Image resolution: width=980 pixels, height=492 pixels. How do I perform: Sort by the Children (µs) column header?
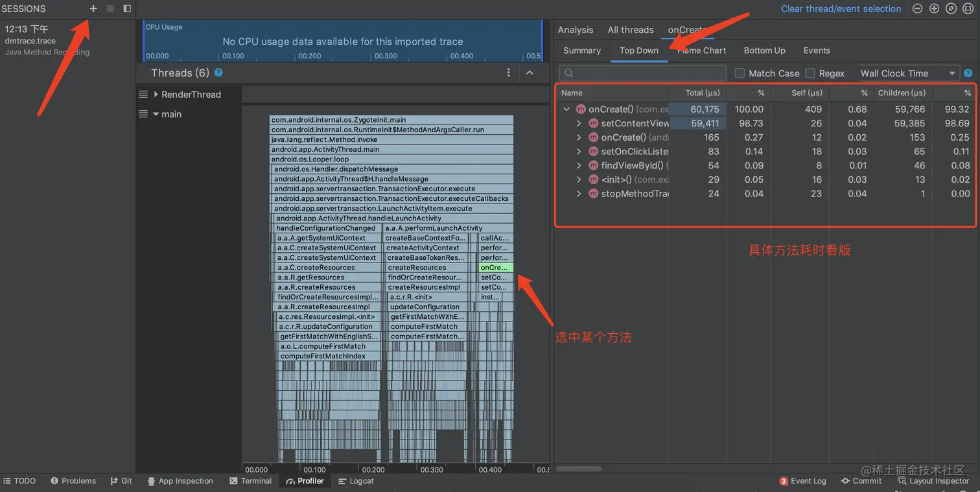coord(903,93)
